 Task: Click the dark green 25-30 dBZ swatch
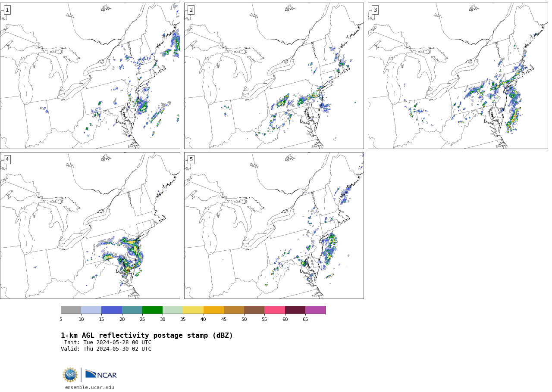tap(152, 310)
